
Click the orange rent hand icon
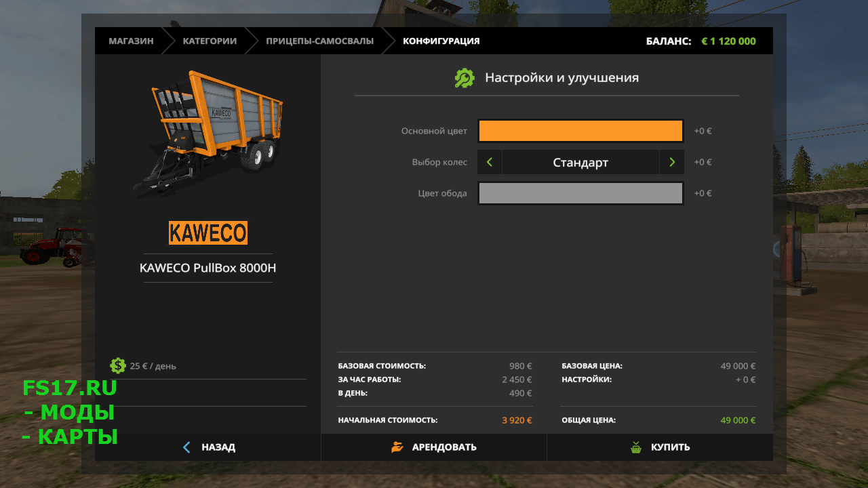(397, 447)
